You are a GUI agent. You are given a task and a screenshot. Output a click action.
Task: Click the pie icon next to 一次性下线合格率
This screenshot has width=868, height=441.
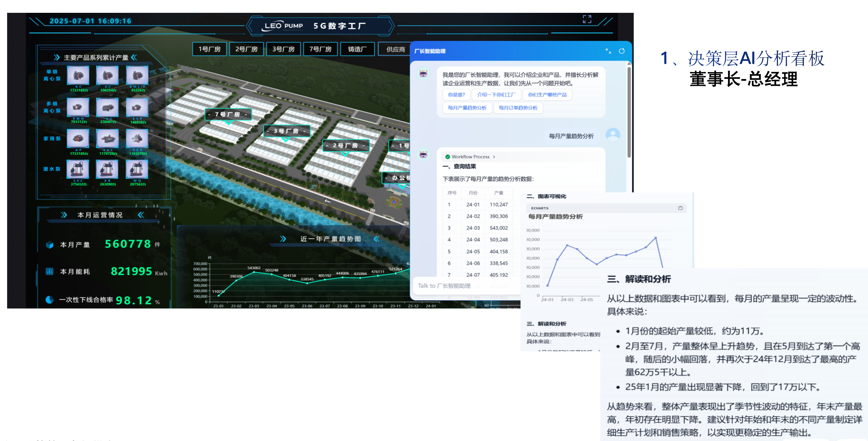point(49,300)
